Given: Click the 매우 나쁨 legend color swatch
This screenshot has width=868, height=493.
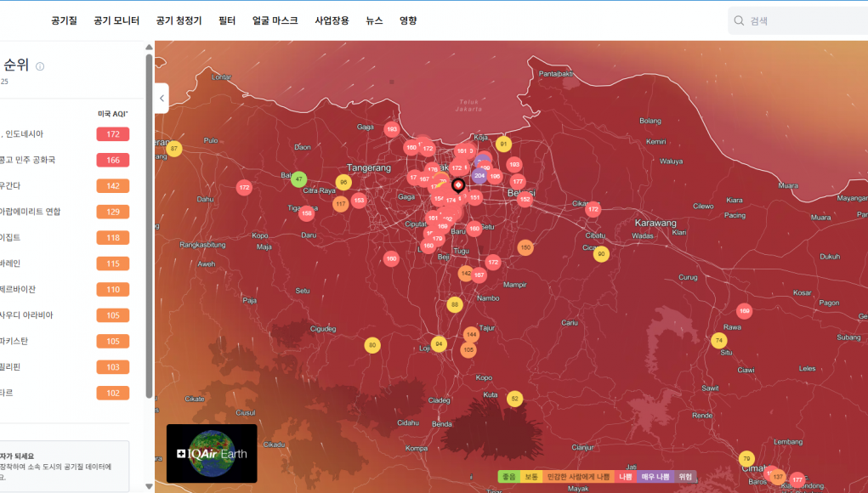Looking at the screenshot, I should [655, 477].
